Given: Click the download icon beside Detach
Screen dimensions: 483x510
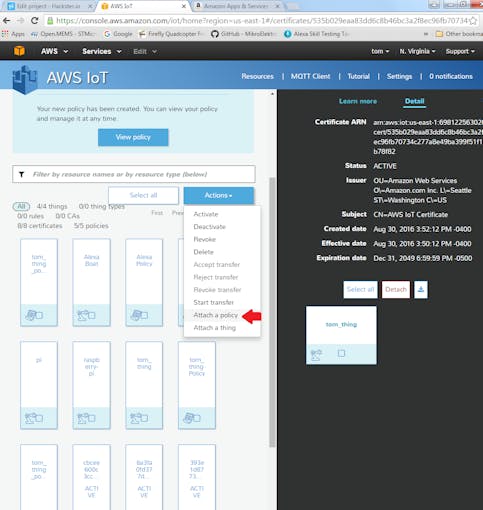Looking at the screenshot, I should [x=421, y=289].
